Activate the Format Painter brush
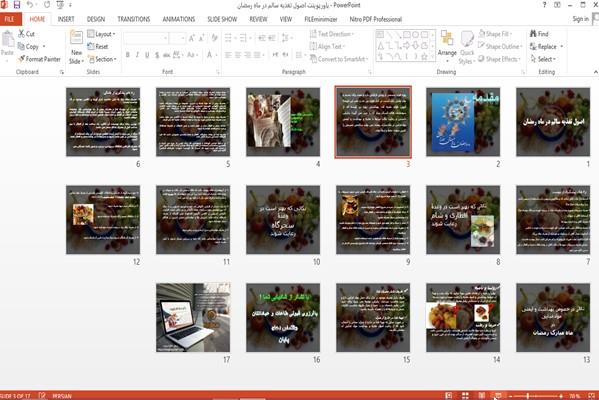Viewport: 599px width, 400px height. pyautogui.click(x=40, y=59)
